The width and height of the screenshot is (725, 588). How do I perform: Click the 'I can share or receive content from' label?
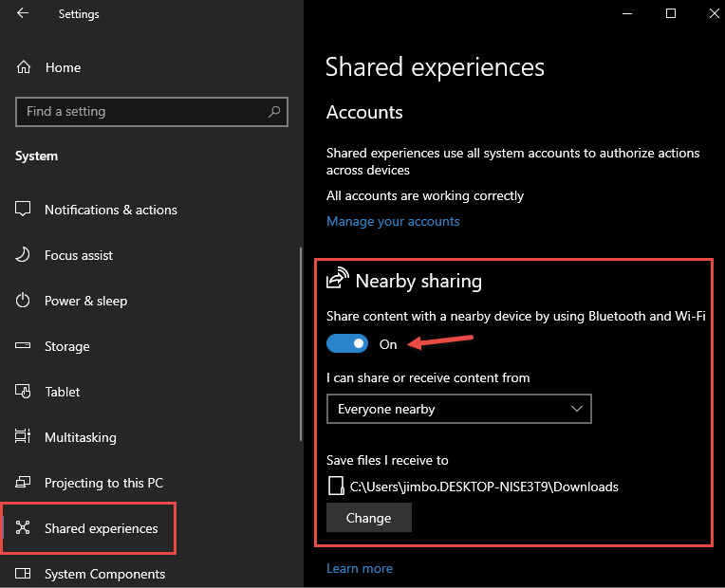[428, 378]
